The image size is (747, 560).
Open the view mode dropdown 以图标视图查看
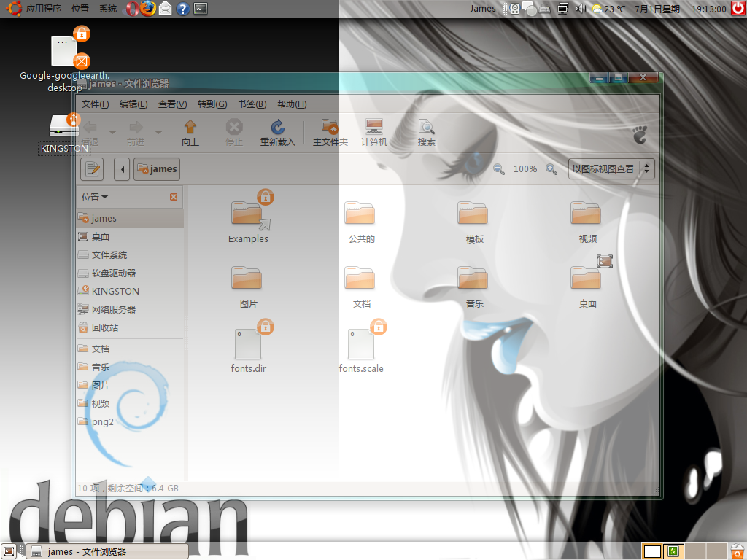pyautogui.click(x=611, y=169)
